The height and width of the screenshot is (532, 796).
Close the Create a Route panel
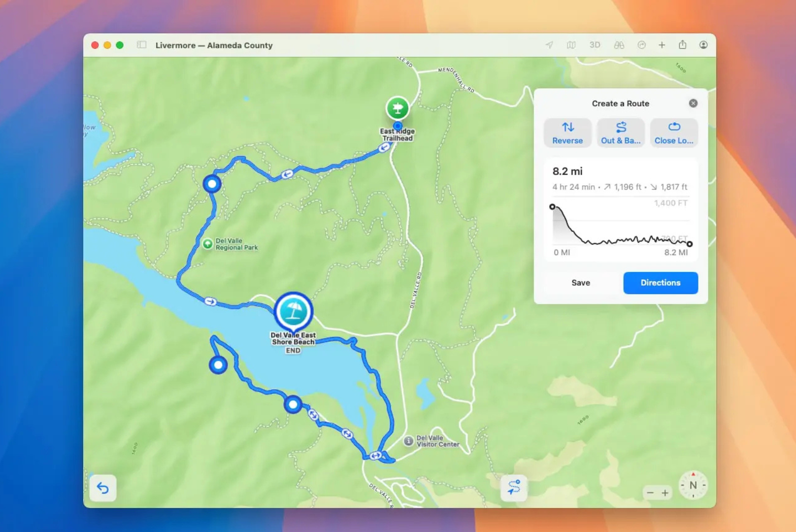(x=693, y=103)
